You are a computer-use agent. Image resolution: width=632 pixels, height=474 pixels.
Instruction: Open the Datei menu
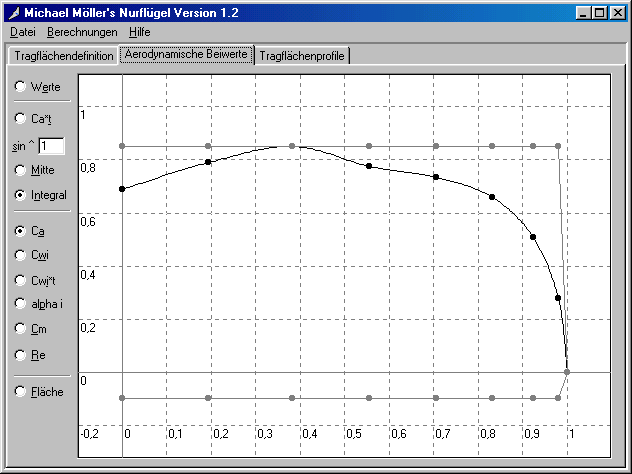click(x=23, y=32)
